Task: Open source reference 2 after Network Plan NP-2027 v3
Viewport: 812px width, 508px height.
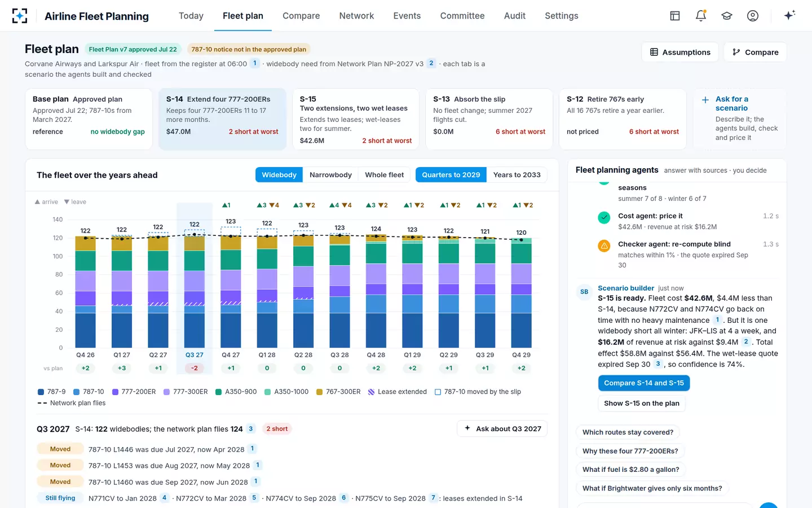Action: click(x=431, y=63)
